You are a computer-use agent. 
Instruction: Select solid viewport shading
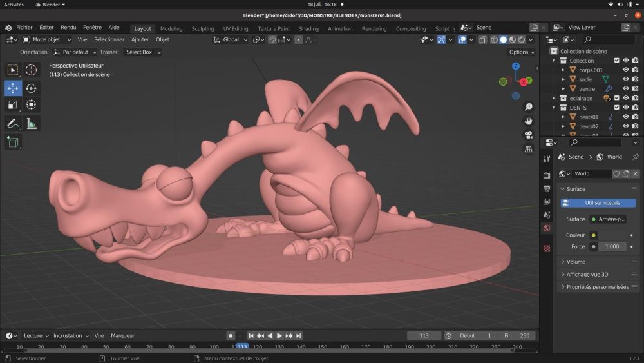(x=503, y=40)
